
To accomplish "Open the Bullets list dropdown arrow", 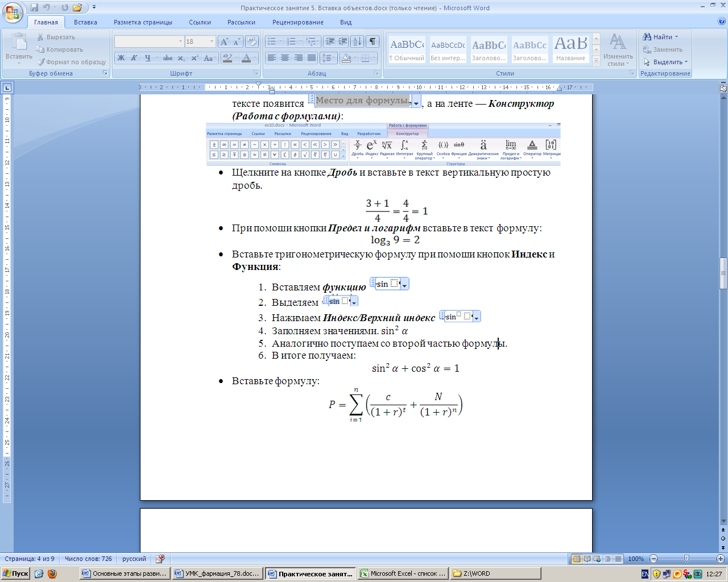I will (x=282, y=41).
